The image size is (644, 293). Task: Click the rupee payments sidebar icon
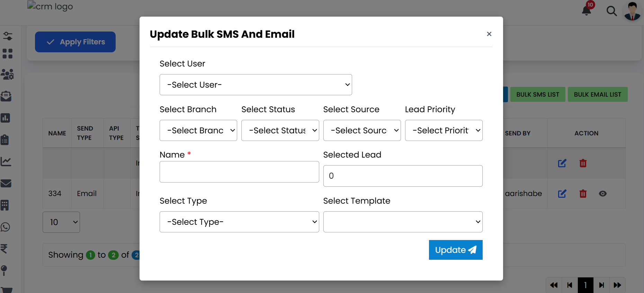click(x=4, y=249)
